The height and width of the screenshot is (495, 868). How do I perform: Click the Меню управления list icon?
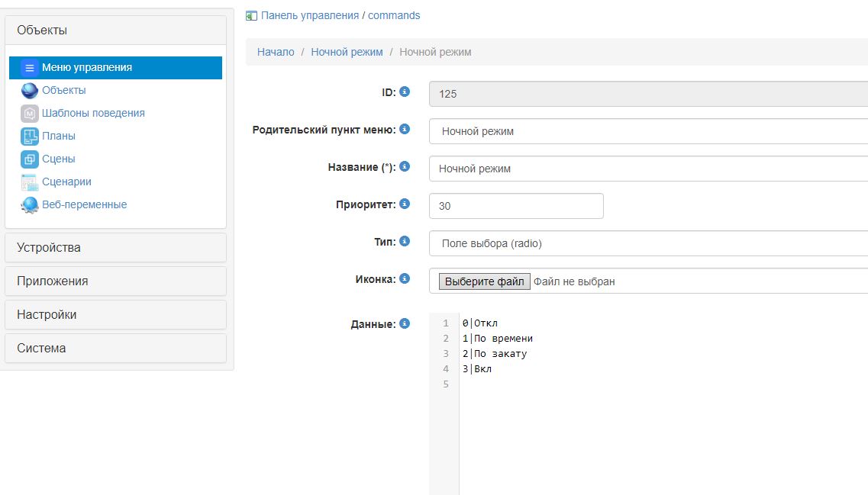30,68
